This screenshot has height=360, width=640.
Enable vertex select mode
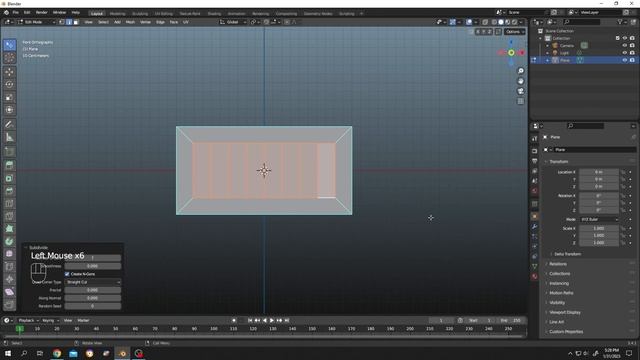coord(62,22)
